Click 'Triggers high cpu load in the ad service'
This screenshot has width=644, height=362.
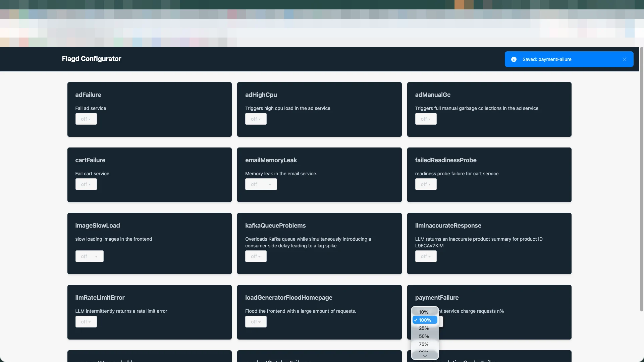tap(288, 108)
